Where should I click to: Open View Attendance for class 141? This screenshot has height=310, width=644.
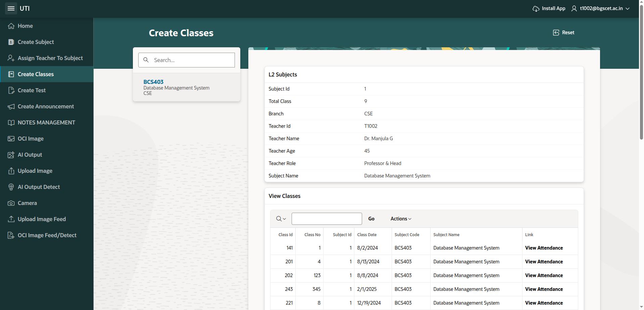544,248
